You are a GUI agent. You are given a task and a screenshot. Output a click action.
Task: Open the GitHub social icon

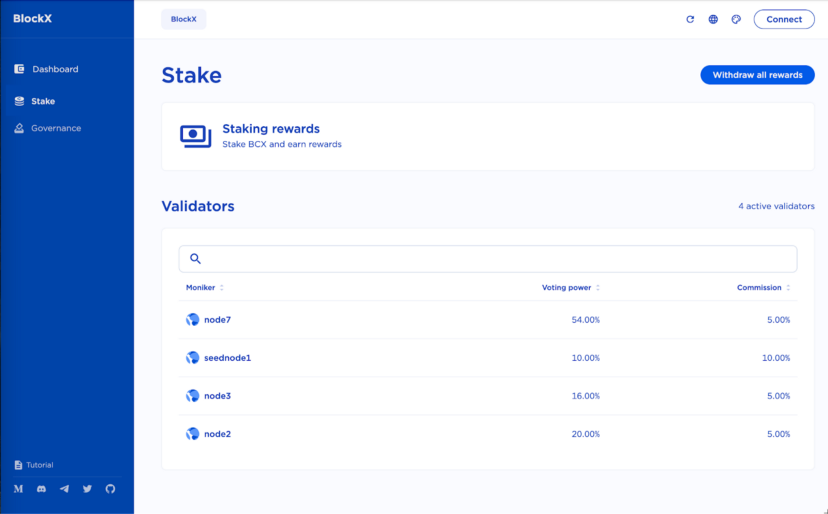coord(110,489)
